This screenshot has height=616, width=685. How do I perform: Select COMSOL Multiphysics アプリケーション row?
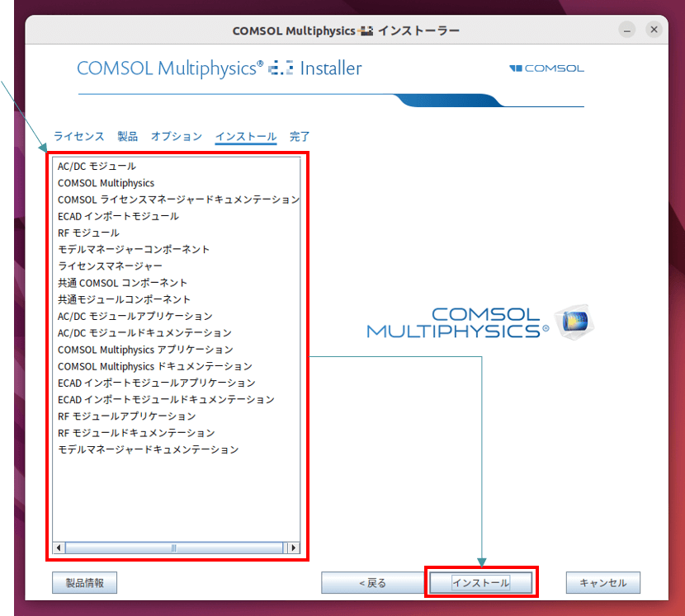point(177,350)
